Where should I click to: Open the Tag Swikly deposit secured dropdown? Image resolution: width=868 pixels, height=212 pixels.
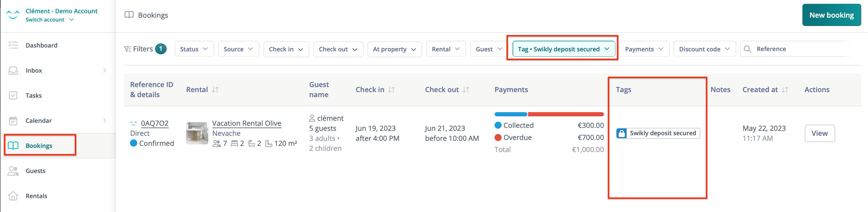[564, 49]
